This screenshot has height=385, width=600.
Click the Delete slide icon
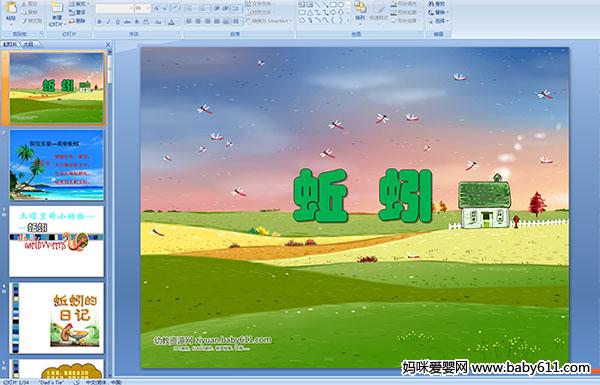(x=72, y=21)
